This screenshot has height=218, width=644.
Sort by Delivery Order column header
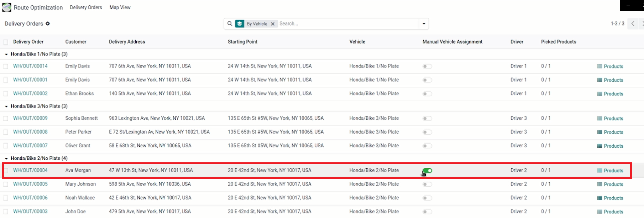pyautogui.click(x=28, y=42)
